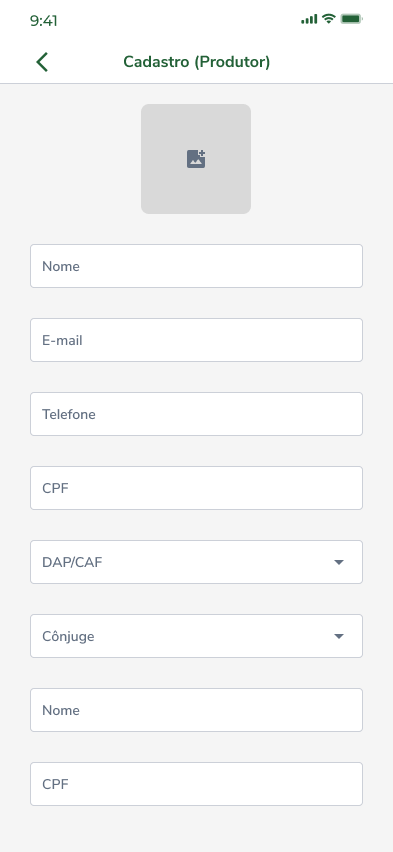Focus the CPF field below Telefone
Screen dimensions: 393x852
click(196, 488)
